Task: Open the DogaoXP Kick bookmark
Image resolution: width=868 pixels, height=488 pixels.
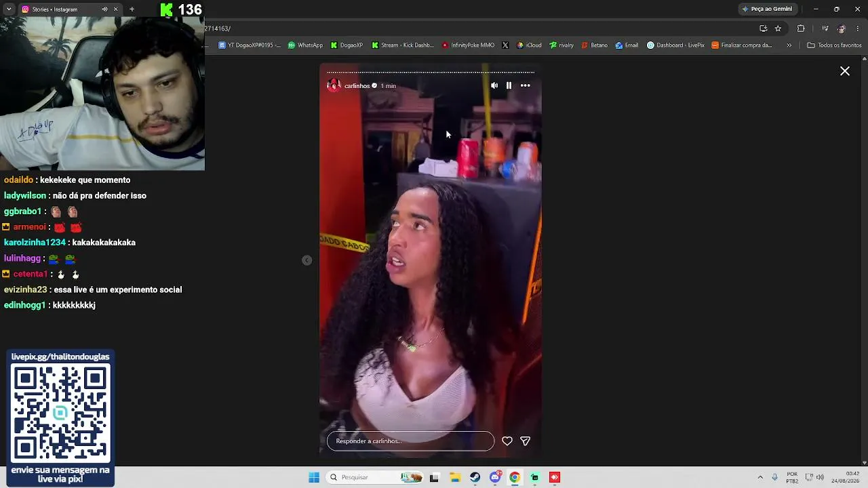Action: tap(347, 45)
